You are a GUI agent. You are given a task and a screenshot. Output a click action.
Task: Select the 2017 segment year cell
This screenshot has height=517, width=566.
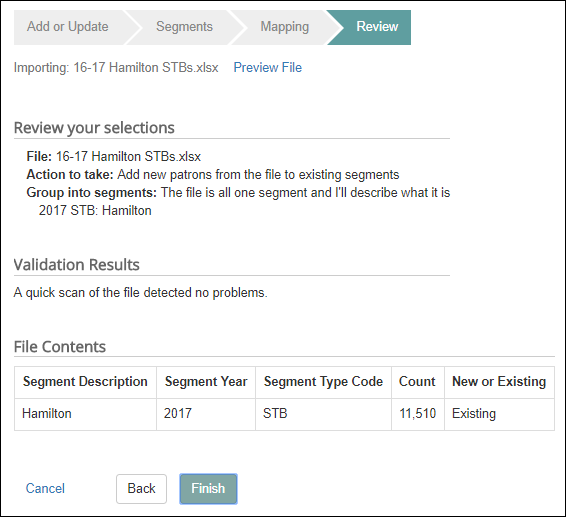(x=206, y=414)
